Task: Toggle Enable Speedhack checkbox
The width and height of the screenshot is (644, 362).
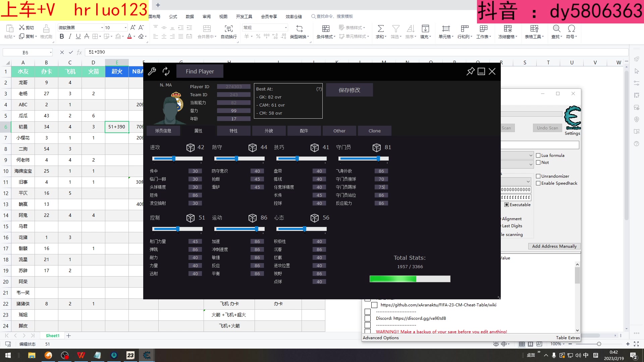Action: (x=538, y=183)
